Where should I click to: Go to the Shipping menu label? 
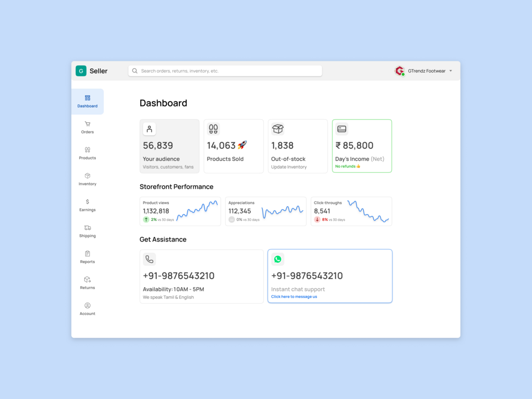[x=87, y=236]
